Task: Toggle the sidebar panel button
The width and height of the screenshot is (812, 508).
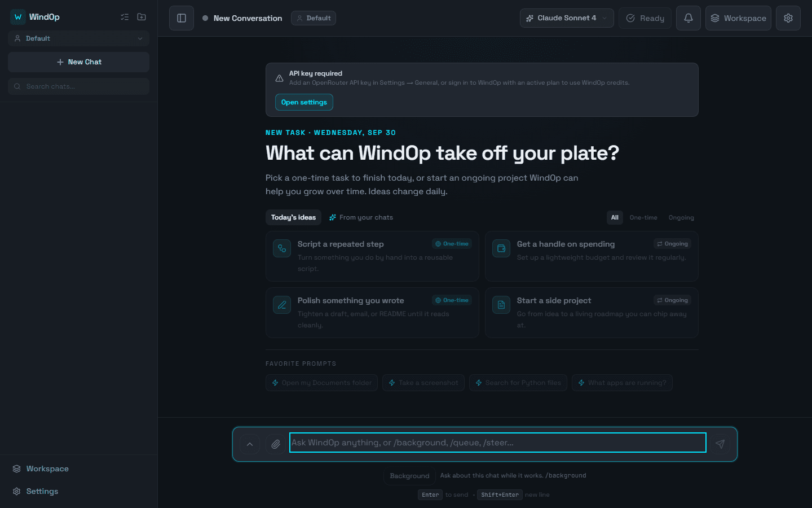Action: pos(182,18)
